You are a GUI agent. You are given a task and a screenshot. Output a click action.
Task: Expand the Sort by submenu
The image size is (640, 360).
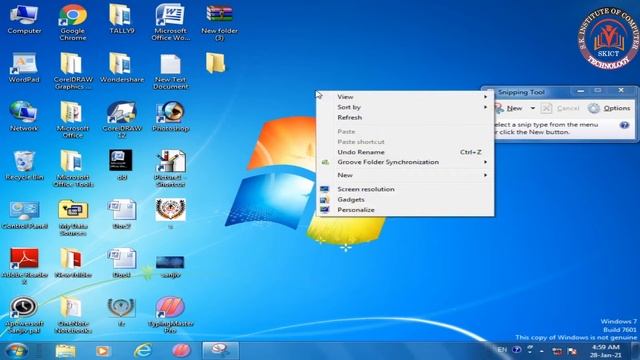(x=404, y=107)
